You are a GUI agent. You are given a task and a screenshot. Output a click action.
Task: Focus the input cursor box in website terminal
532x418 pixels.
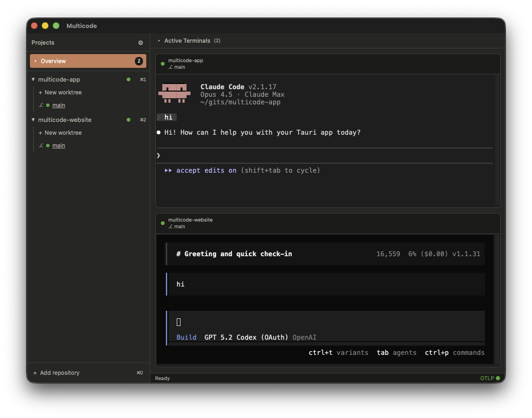click(179, 322)
